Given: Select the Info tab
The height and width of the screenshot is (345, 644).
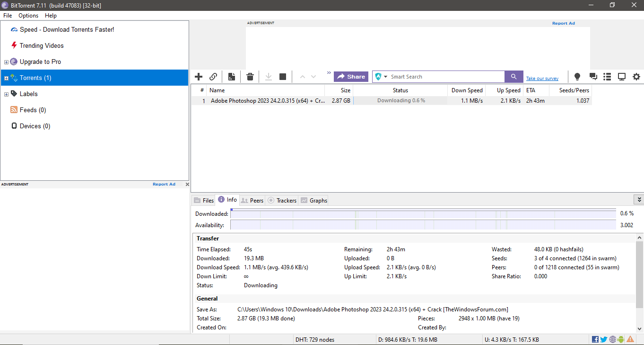Looking at the screenshot, I should coord(227,200).
